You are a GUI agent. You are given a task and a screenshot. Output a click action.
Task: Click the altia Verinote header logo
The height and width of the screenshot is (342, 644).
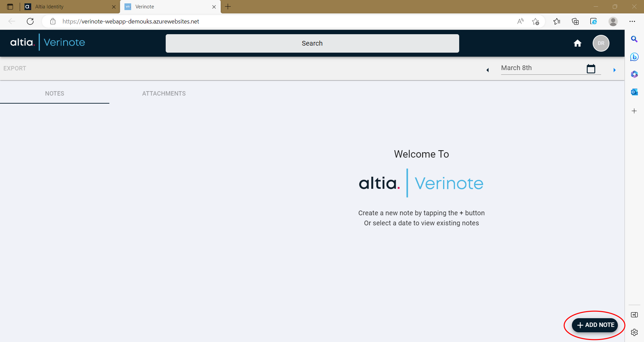pos(48,42)
